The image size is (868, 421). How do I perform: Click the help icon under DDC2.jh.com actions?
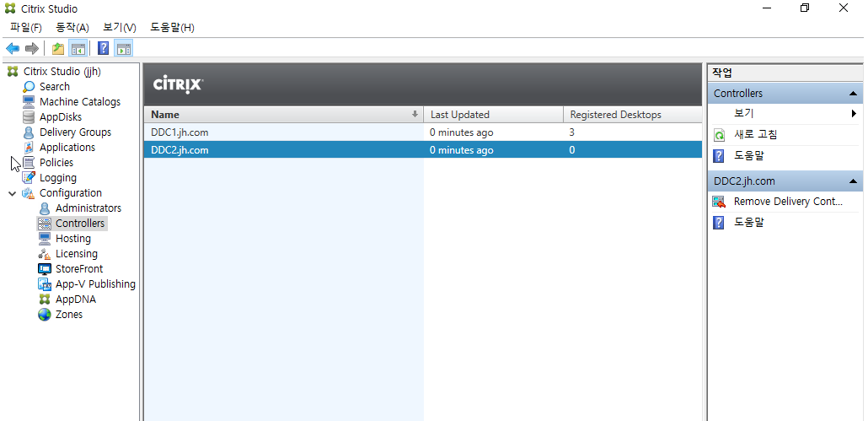pos(719,223)
